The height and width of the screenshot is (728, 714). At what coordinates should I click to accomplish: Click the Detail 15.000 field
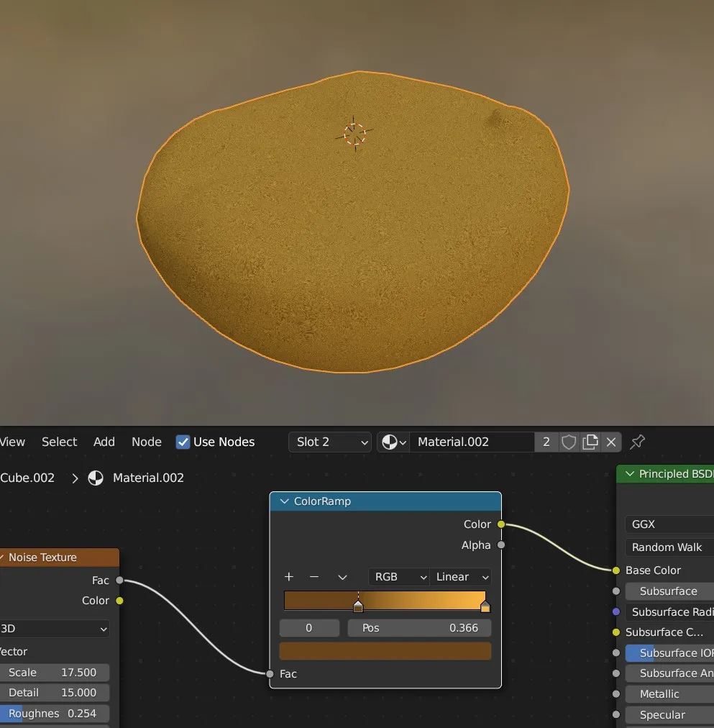pos(54,693)
